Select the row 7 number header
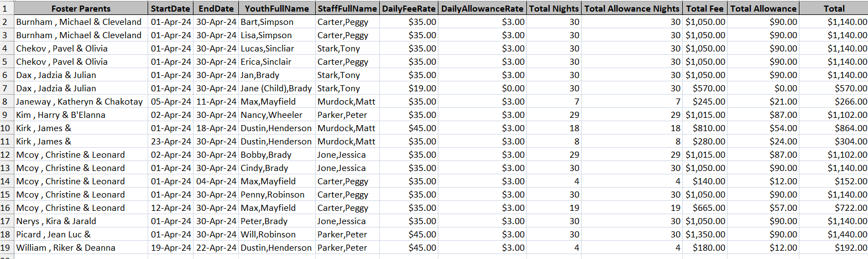The height and width of the screenshot is (259, 868). click(x=5, y=89)
